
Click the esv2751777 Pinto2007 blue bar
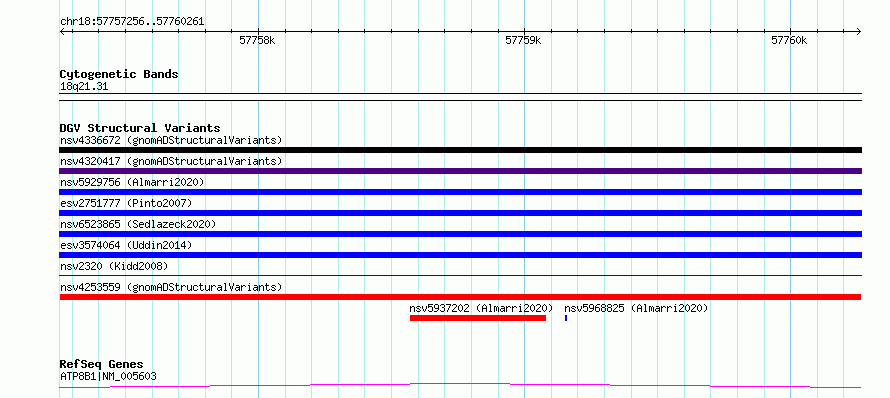[x=460, y=213]
